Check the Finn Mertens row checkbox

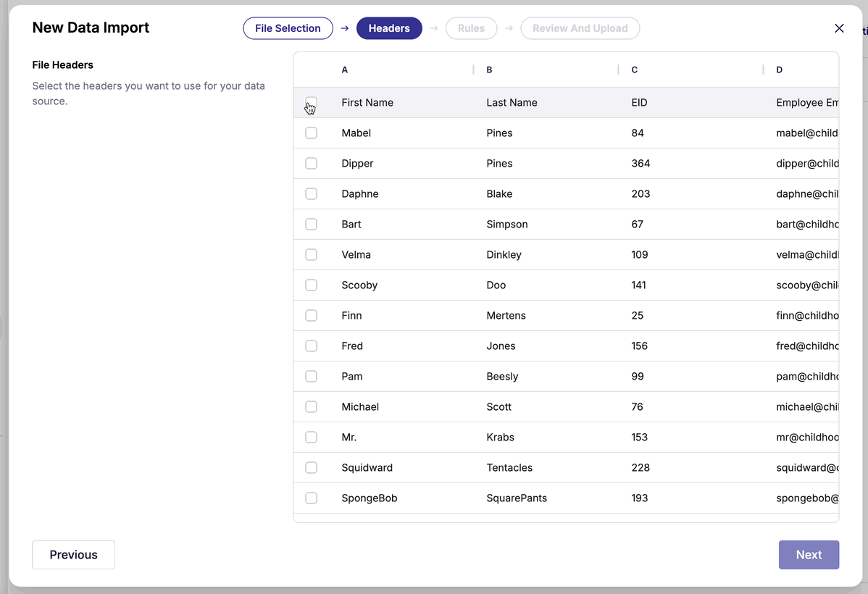click(311, 316)
